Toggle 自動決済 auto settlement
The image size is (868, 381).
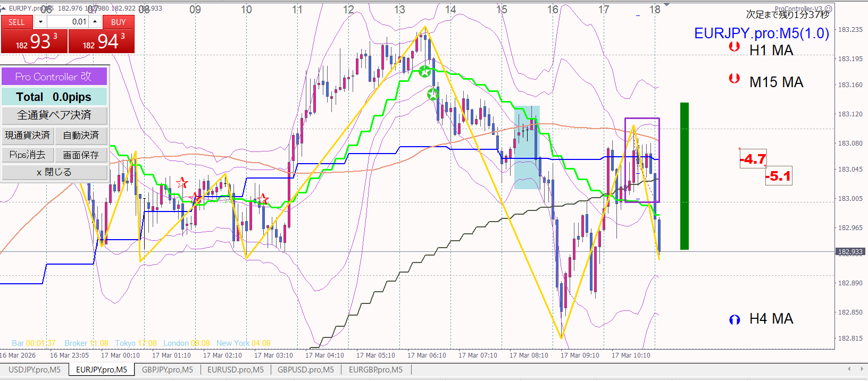[x=81, y=136]
